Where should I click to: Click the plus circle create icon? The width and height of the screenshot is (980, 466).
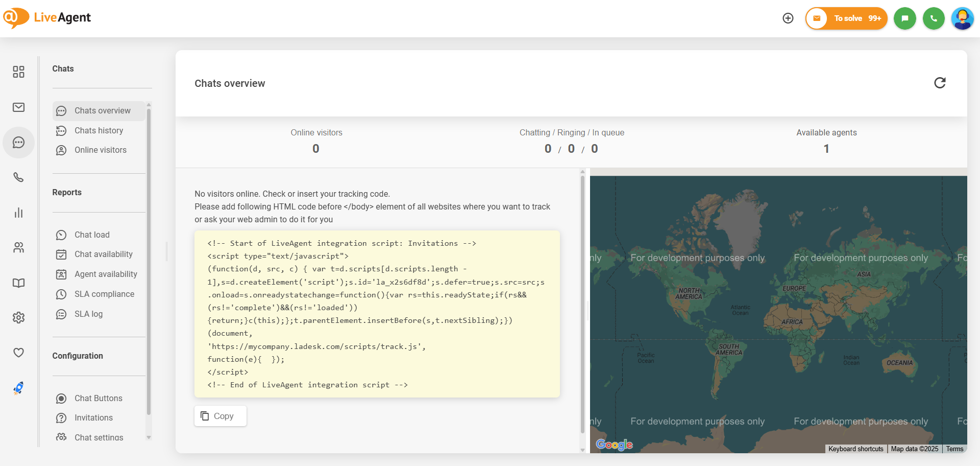pos(788,18)
